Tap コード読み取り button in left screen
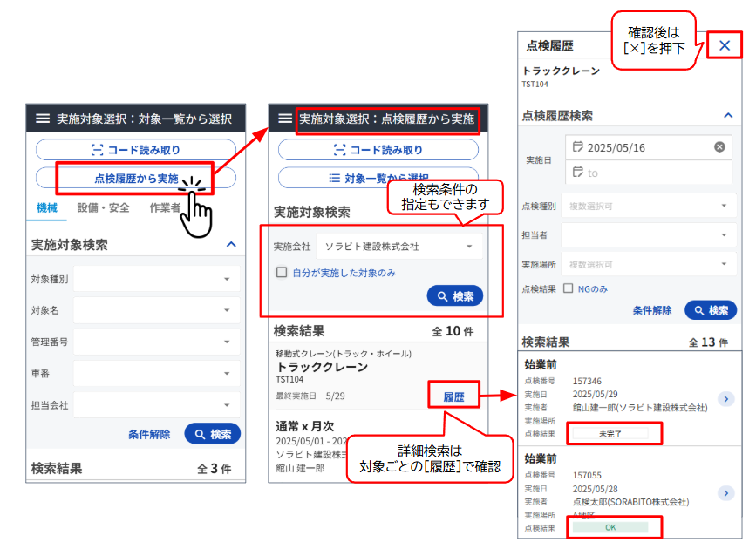Image resolution: width=756 pixels, height=549 pixels. coord(135,150)
